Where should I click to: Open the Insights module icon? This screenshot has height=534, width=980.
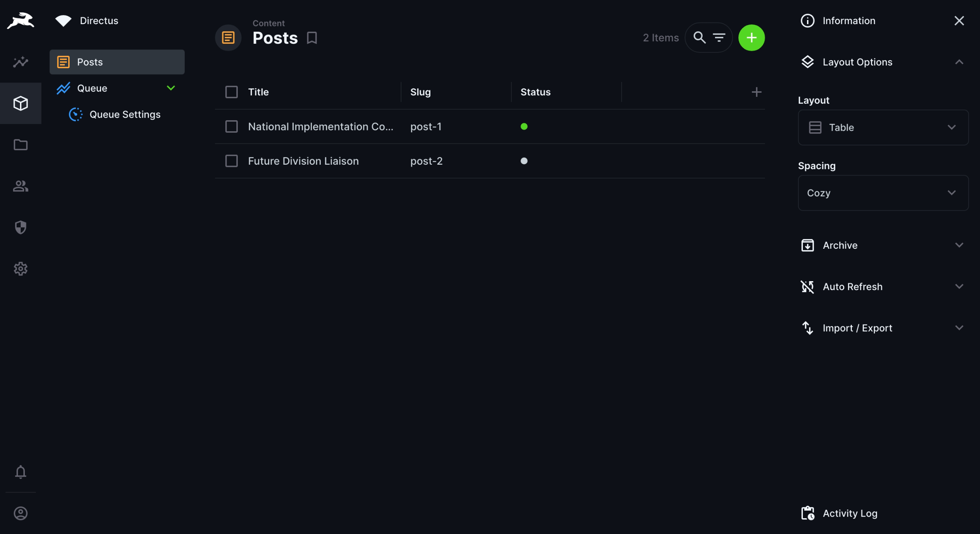(21, 62)
